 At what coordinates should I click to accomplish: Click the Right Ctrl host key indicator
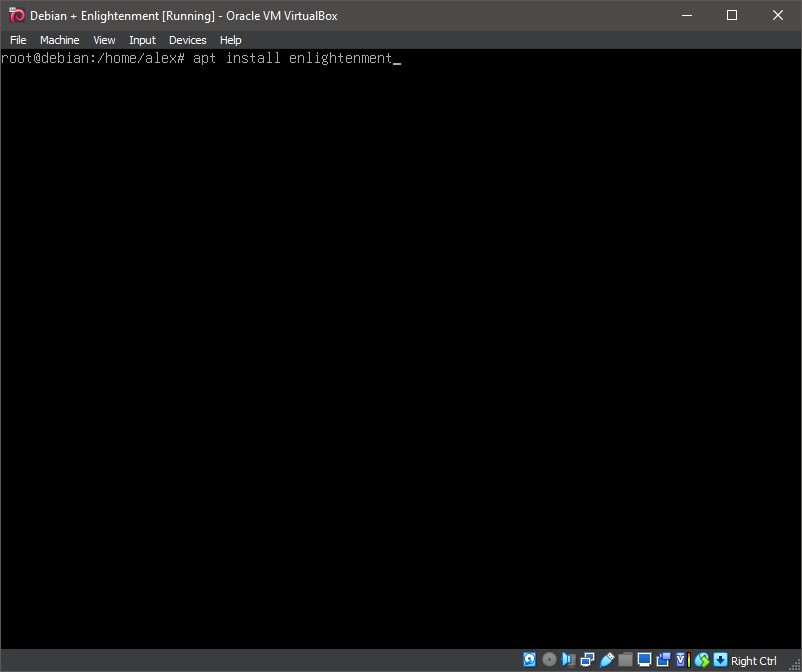(754, 660)
